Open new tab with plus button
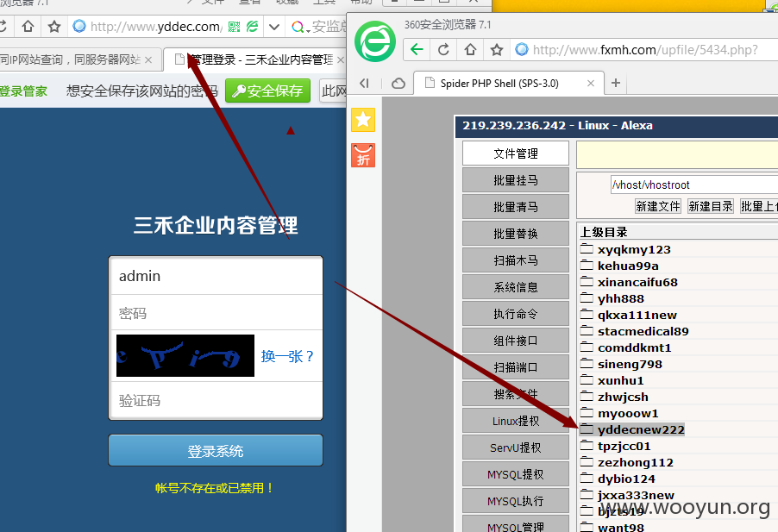The height and width of the screenshot is (532, 778). 616,83
